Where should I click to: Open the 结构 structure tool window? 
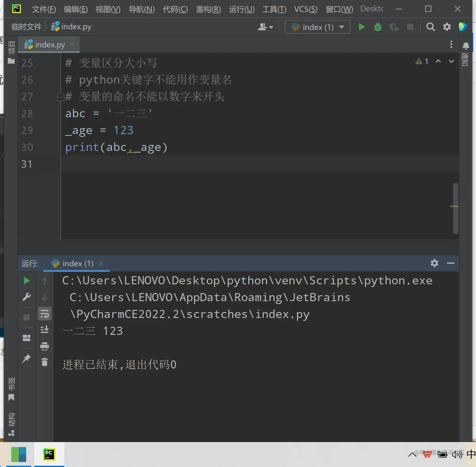11,424
